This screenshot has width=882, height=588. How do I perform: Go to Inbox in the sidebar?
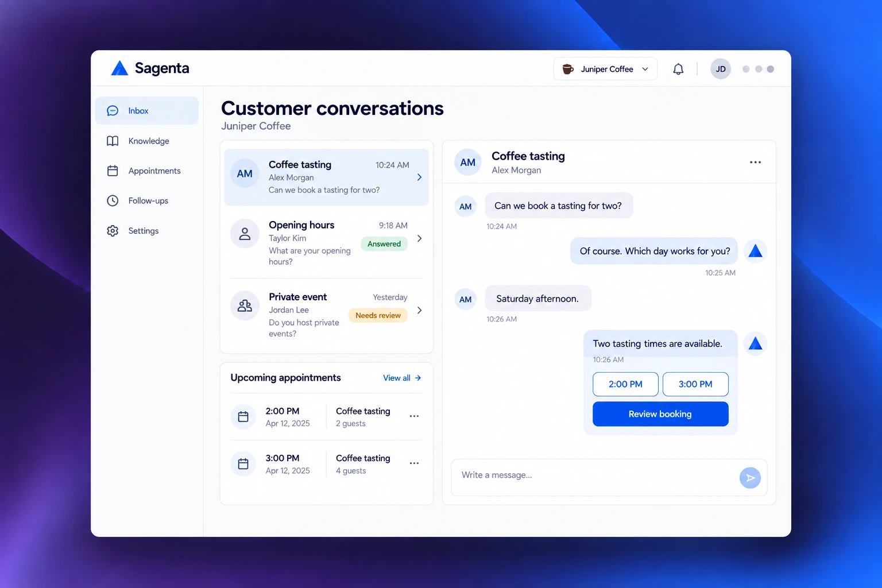147,111
